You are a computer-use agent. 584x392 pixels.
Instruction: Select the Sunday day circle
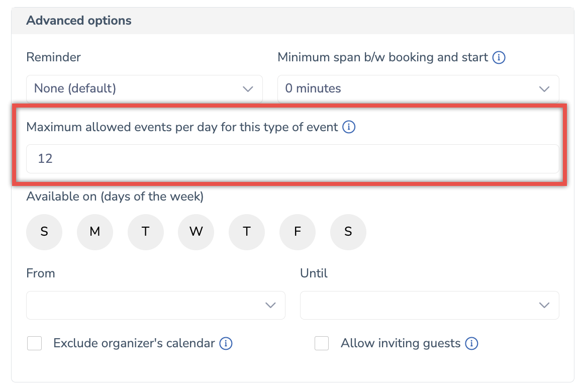(x=44, y=232)
